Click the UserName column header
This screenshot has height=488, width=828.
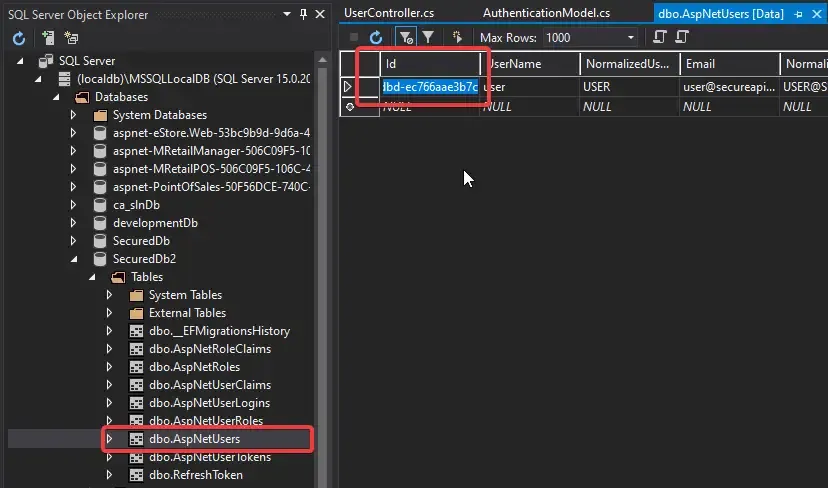pos(530,64)
